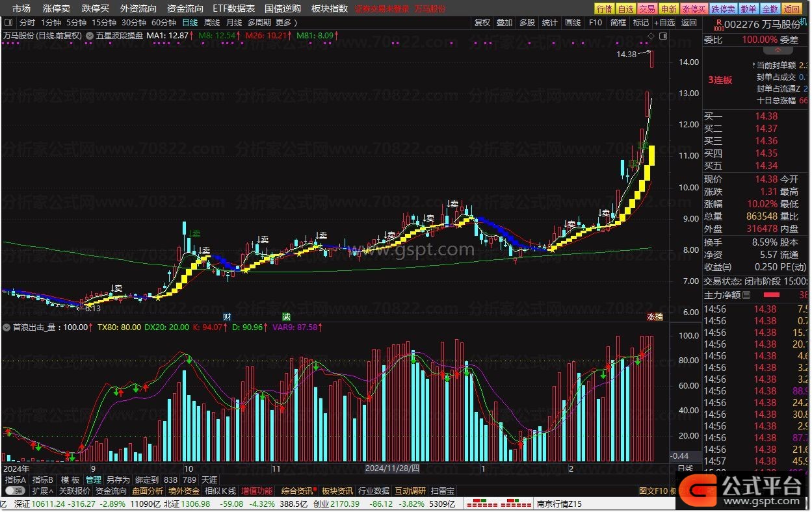This screenshot has height=512, width=812.
Task: Click the yellow 自选 button
Action: point(625,8)
